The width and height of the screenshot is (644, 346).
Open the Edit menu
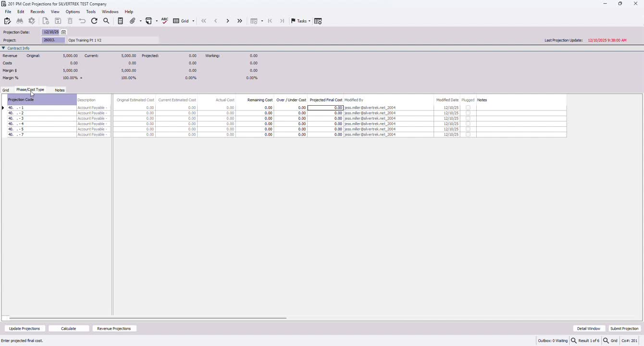[x=21, y=12]
